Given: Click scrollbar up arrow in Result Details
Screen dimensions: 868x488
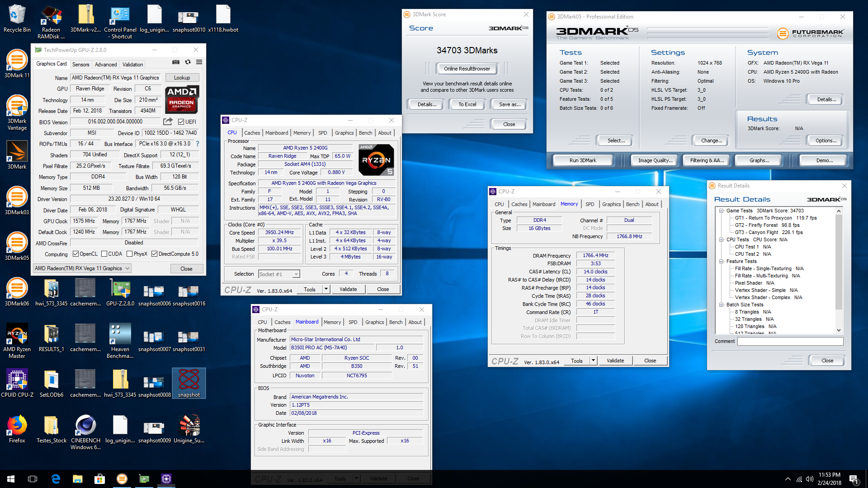Looking at the screenshot, I should coord(839,211).
